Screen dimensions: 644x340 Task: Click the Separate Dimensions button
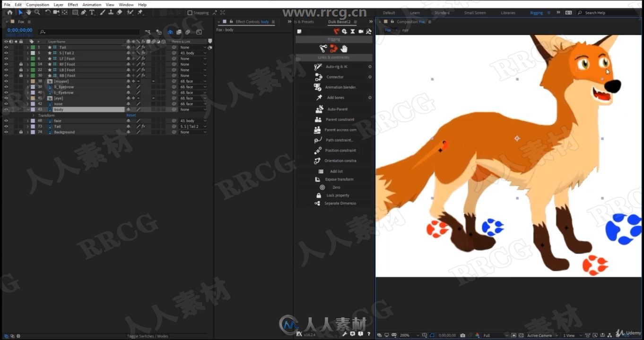point(335,204)
